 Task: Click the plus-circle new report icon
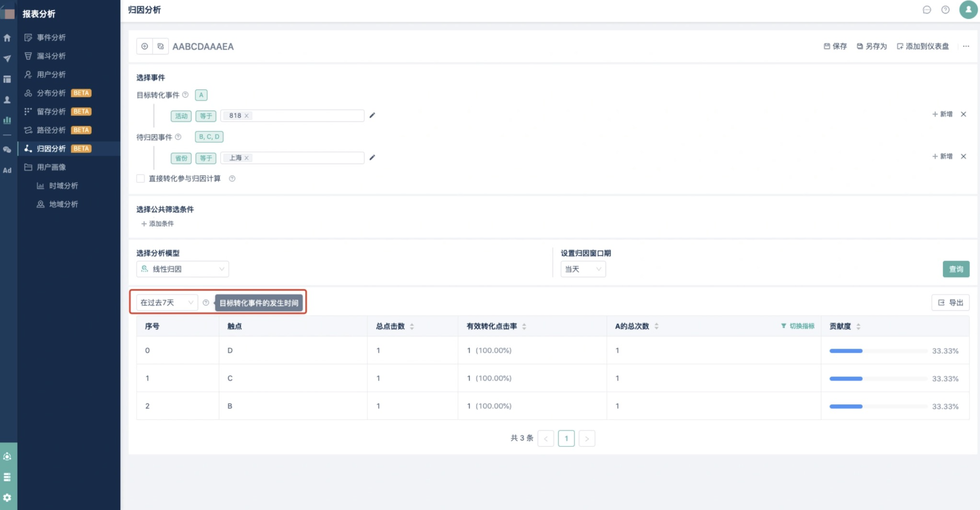click(144, 46)
